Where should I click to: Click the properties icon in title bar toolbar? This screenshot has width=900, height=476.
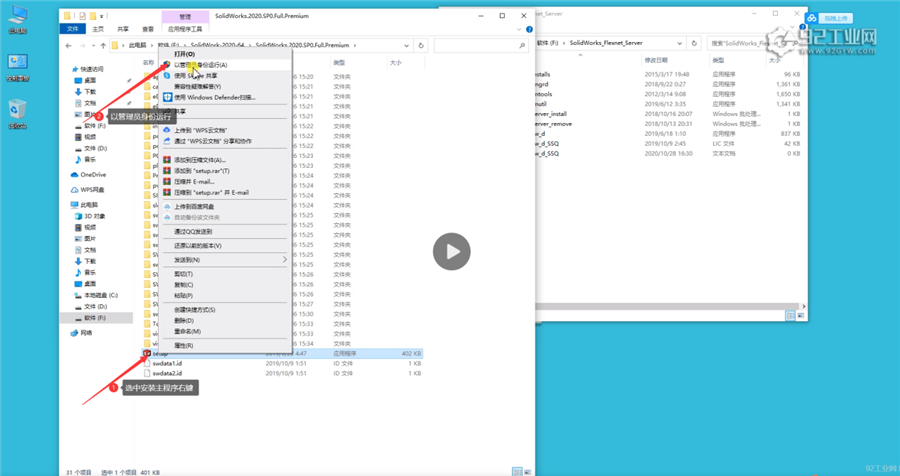[83, 16]
